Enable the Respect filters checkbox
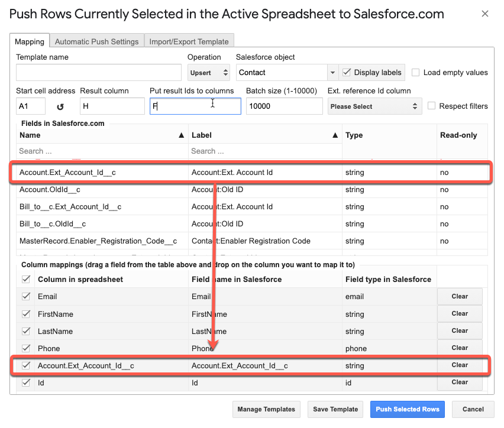 coord(432,106)
